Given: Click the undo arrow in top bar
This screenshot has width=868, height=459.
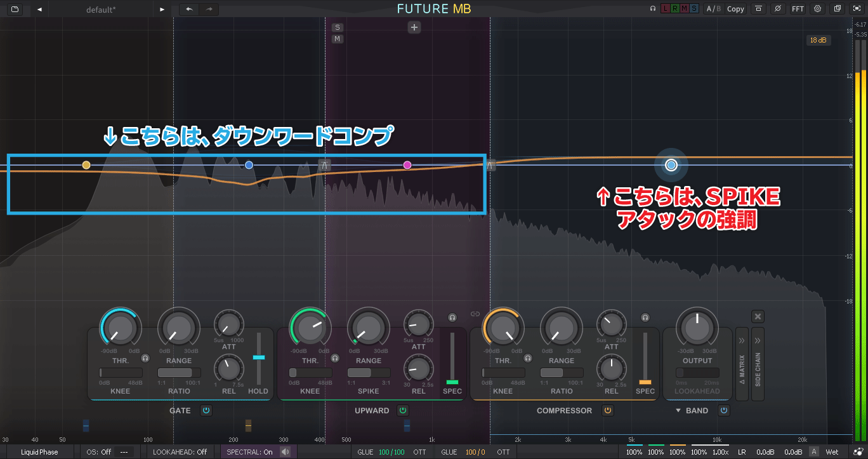Looking at the screenshot, I should 188,10.
